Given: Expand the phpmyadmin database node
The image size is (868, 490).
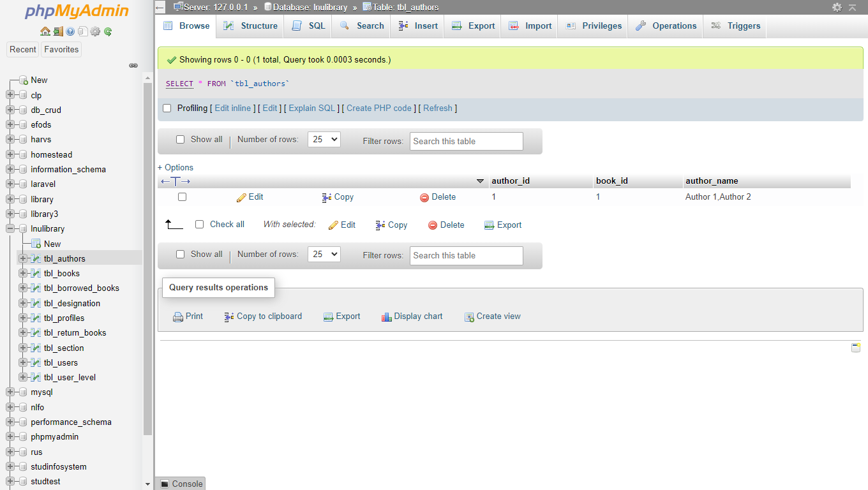Looking at the screenshot, I should click(10, 438).
